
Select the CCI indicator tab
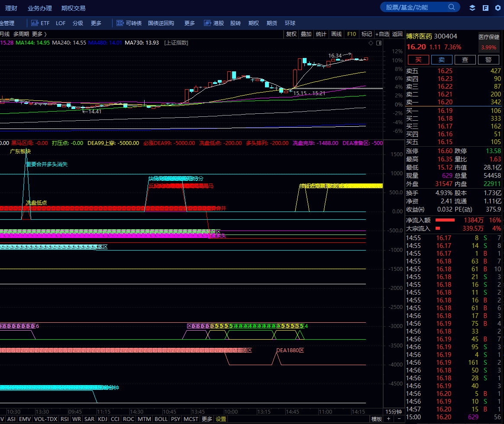point(115,419)
